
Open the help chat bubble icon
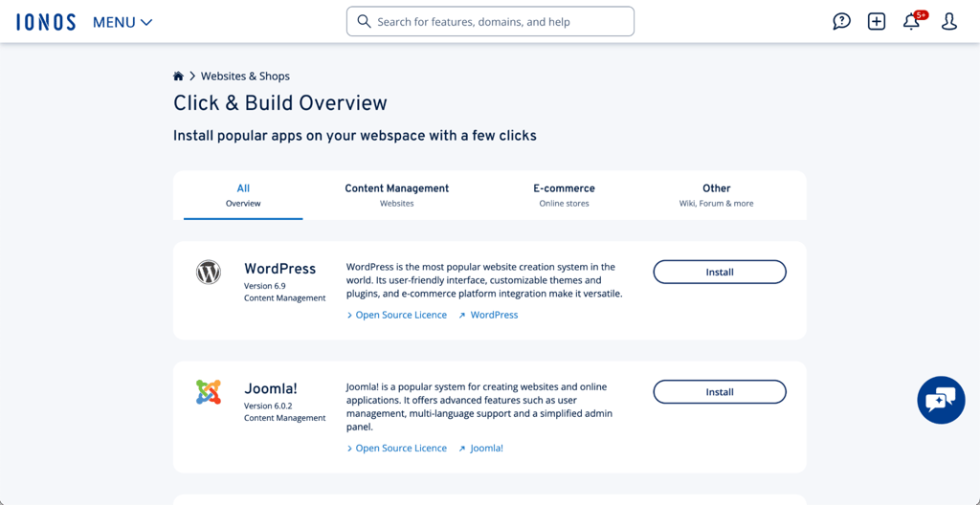(841, 21)
